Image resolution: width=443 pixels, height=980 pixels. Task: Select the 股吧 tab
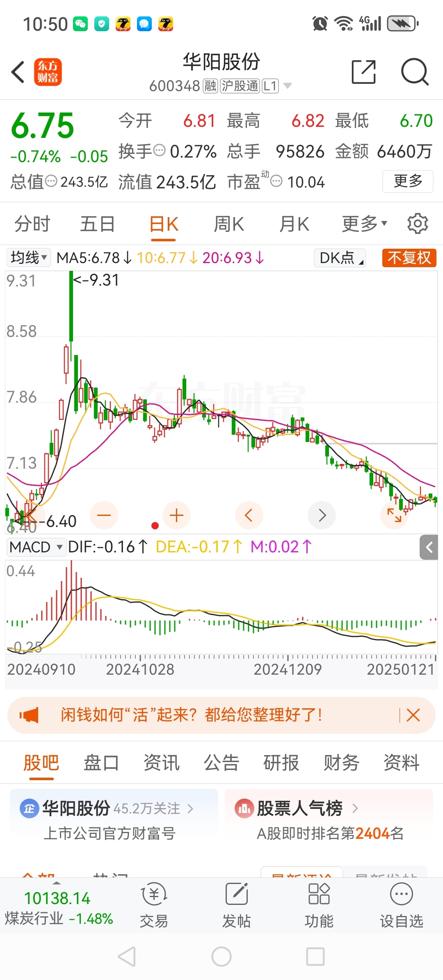click(x=41, y=763)
